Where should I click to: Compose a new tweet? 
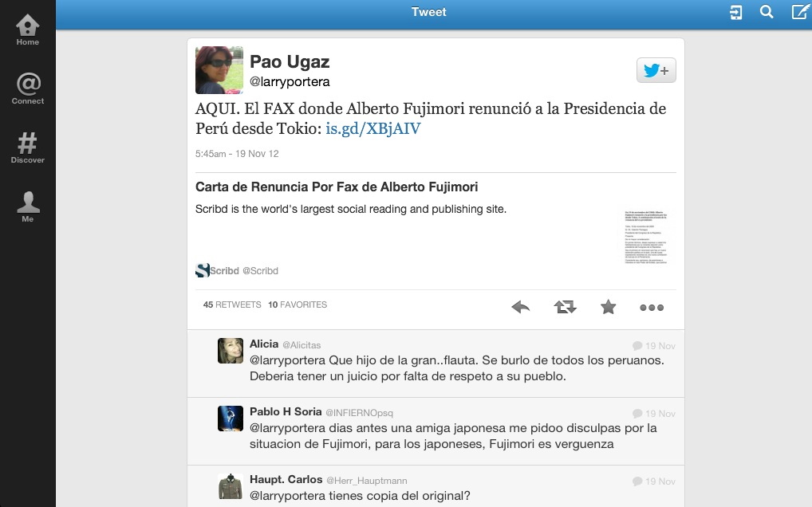coord(800,11)
